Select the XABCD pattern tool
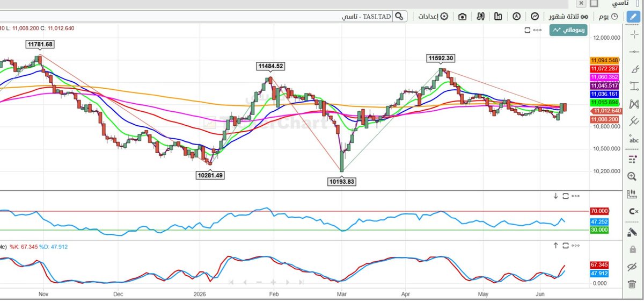 tap(634, 103)
